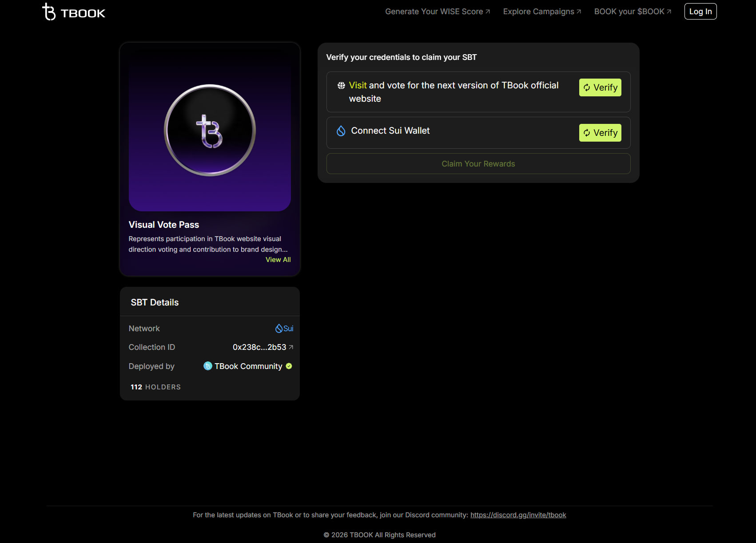The height and width of the screenshot is (543, 756).
Task: Open the external arrow next to Collection ID
Action: point(291,347)
